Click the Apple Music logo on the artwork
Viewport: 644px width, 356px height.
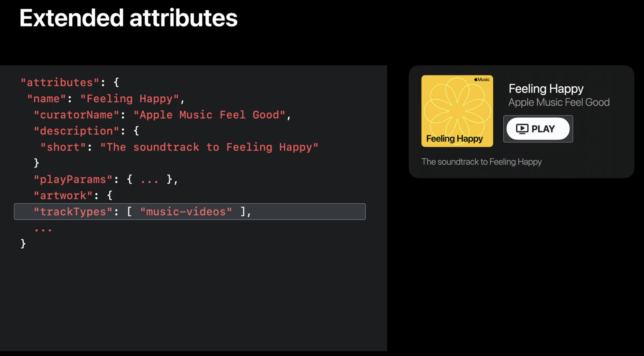click(482, 79)
